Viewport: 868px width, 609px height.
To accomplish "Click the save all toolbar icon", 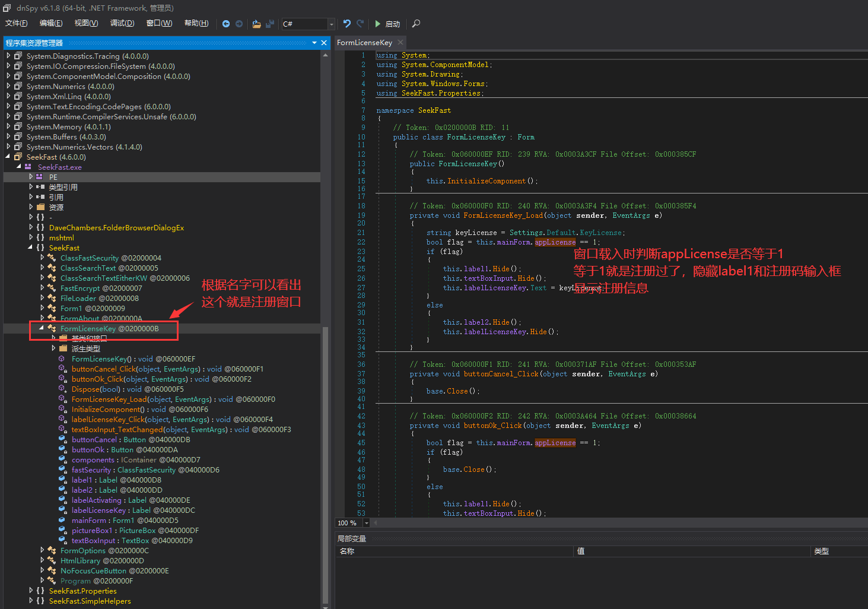I will pos(270,24).
